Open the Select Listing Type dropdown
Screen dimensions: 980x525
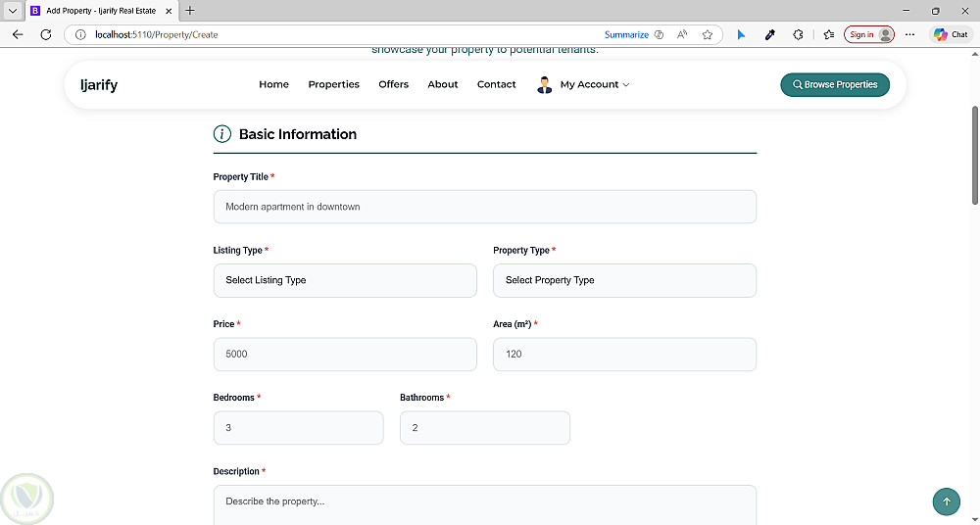click(x=345, y=280)
